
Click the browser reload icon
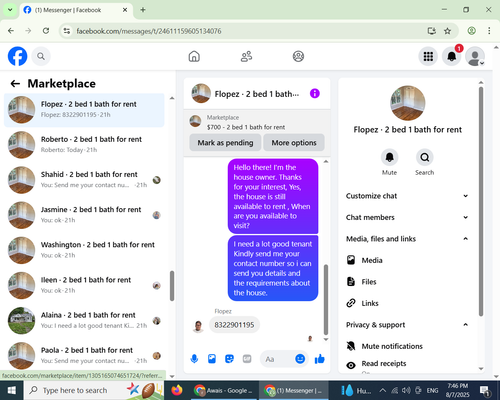click(x=46, y=31)
